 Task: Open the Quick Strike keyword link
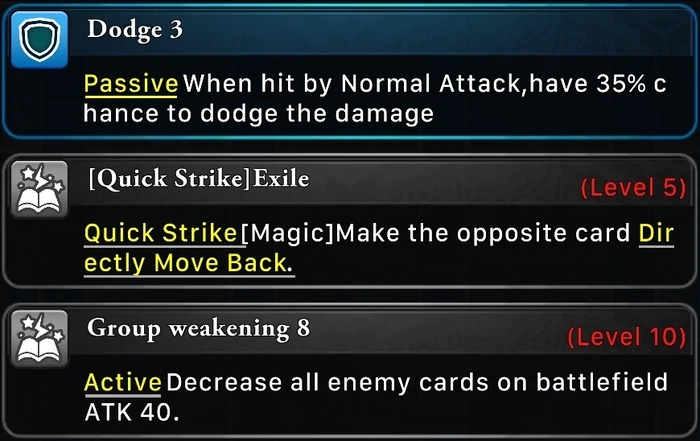(x=161, y=233)
